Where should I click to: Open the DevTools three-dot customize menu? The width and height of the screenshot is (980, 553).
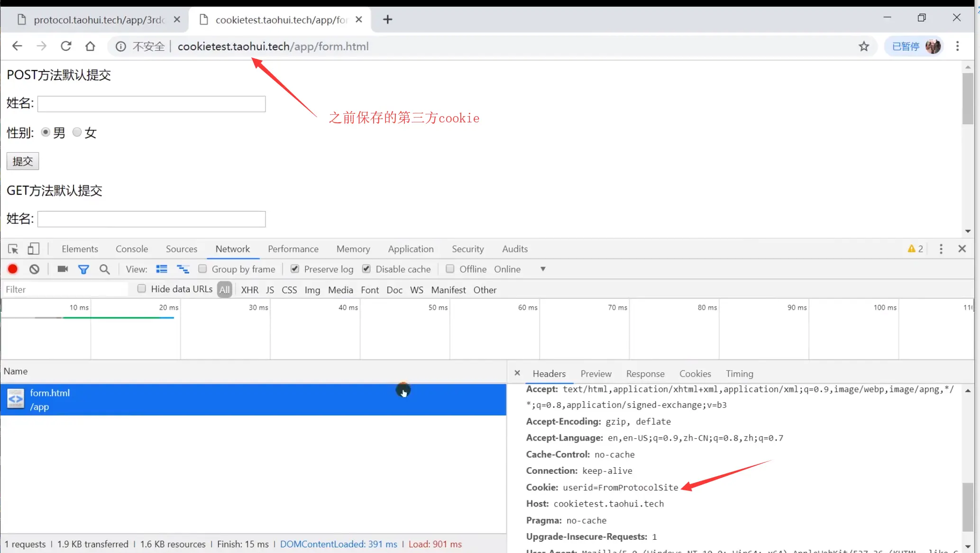click(941, 249)
